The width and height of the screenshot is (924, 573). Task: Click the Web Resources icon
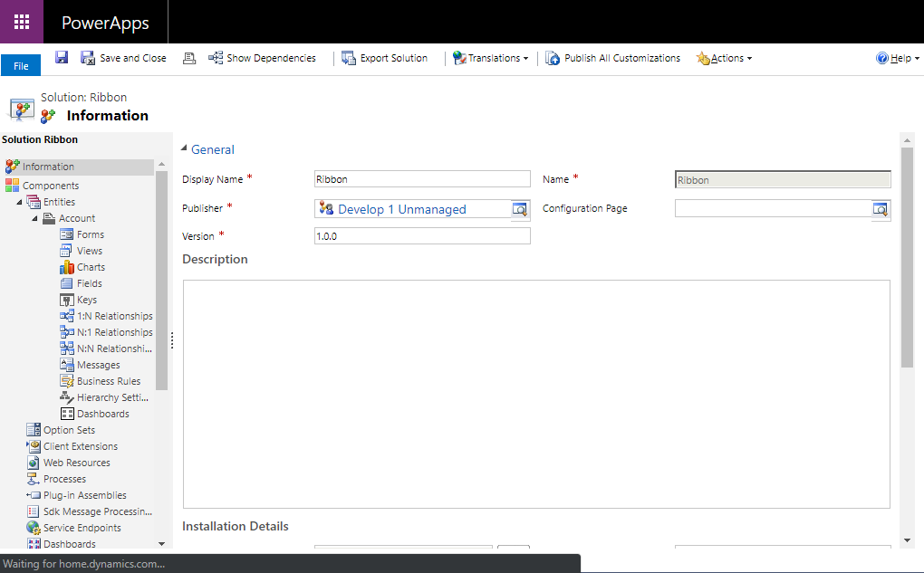34,463
